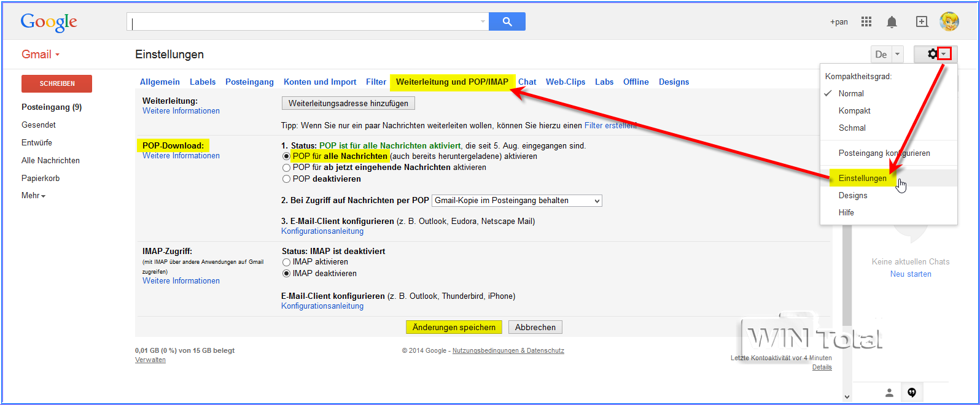Image resolution: width=980 pixels, height=405 pixels.
Task: Click the Hangouts quote icon at bottom
Action: point(912,393)
